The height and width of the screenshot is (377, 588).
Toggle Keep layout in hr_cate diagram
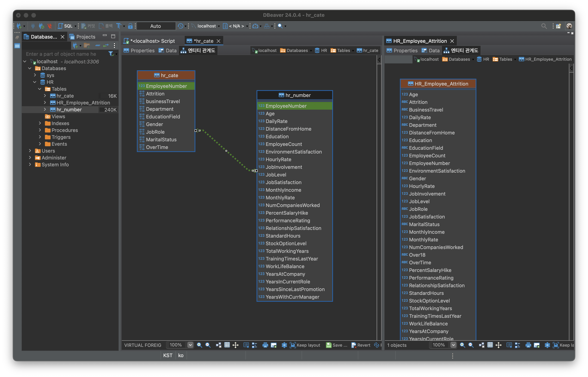pos(305,345)
